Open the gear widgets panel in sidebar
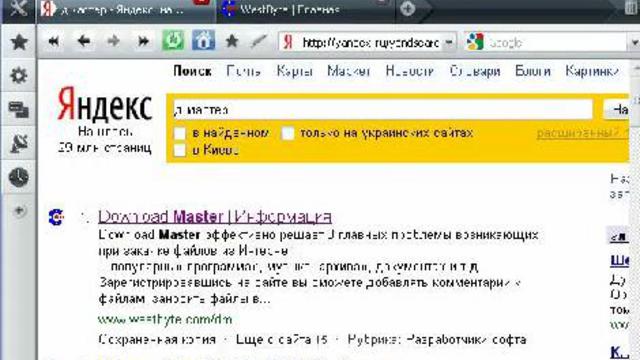This screenshot has height=360, width=640. coord(19,76)
